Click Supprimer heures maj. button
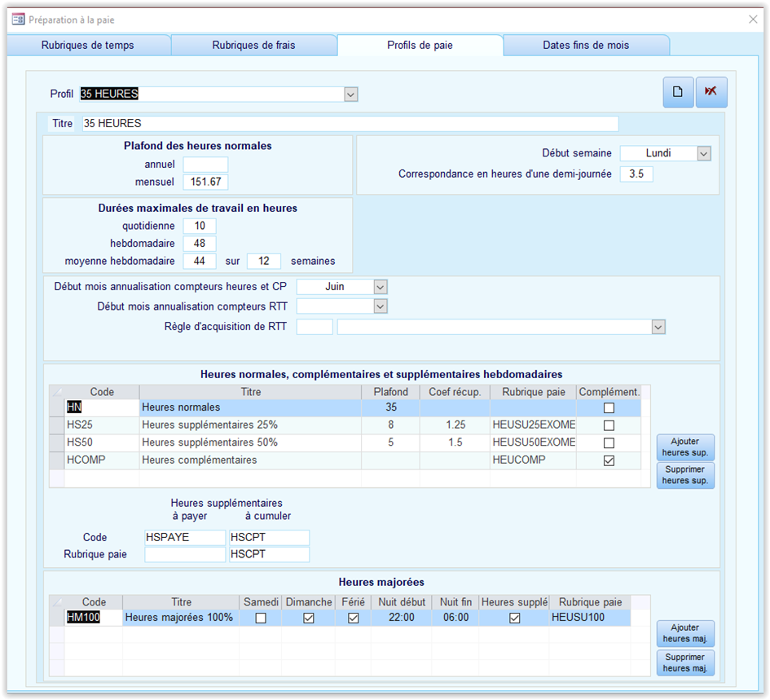 pos(685,663)
